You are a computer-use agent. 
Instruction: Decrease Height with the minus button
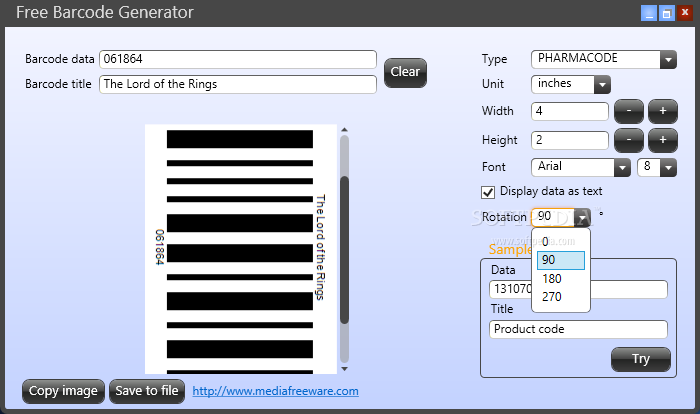[629, 140]
